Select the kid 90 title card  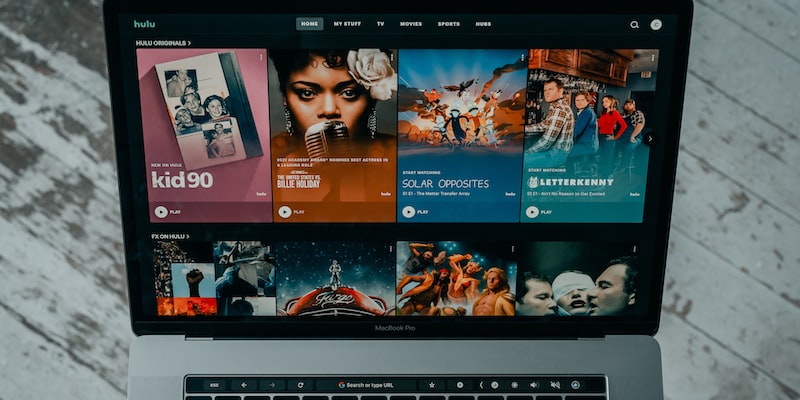click(205, 135)
